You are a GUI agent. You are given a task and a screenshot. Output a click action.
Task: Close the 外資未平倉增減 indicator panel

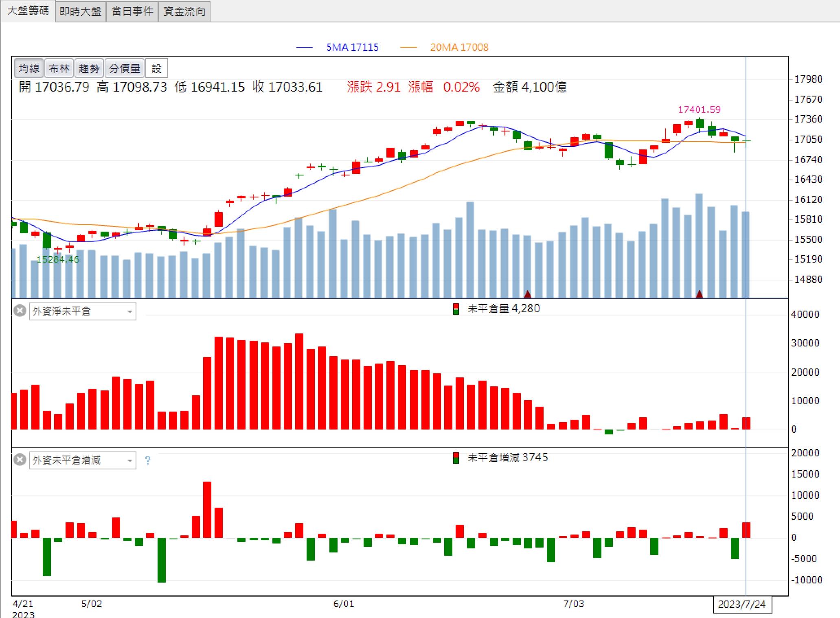click(x=20, y=460)
